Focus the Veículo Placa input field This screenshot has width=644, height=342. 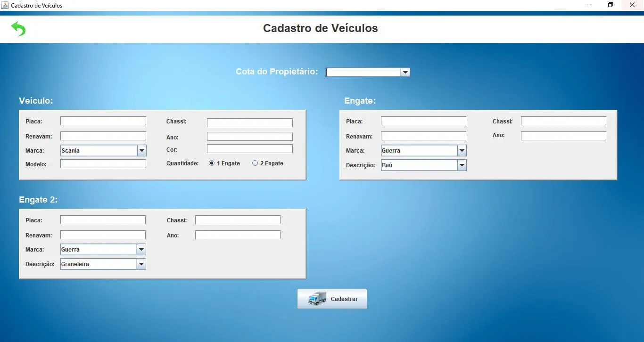103,121
